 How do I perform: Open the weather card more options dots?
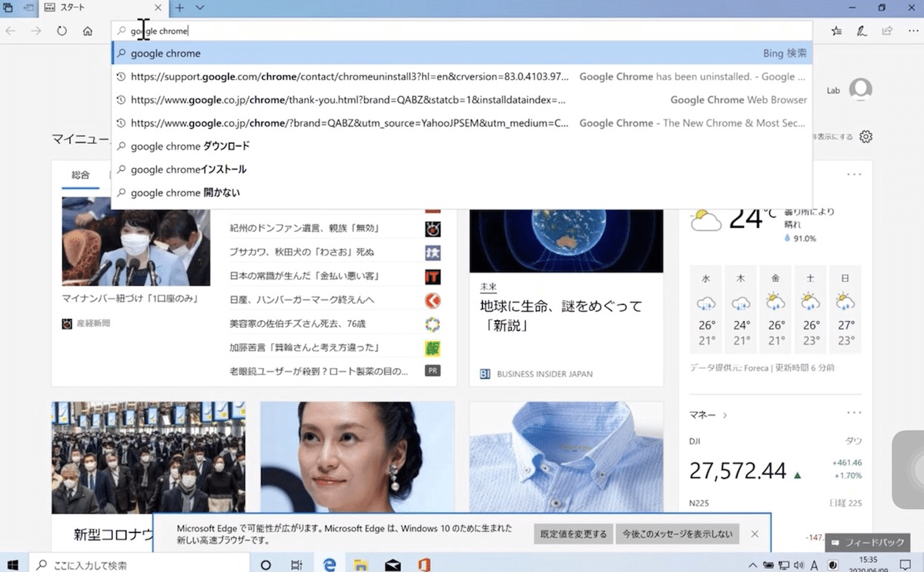854,175
